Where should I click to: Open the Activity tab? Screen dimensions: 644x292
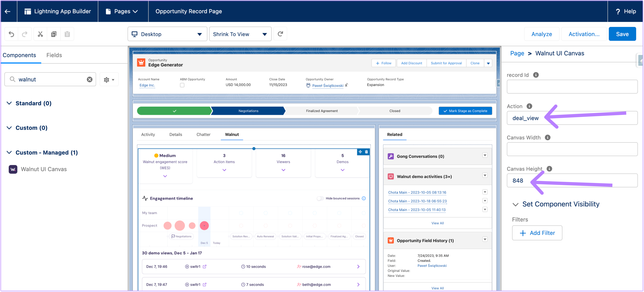coord(148,135)
